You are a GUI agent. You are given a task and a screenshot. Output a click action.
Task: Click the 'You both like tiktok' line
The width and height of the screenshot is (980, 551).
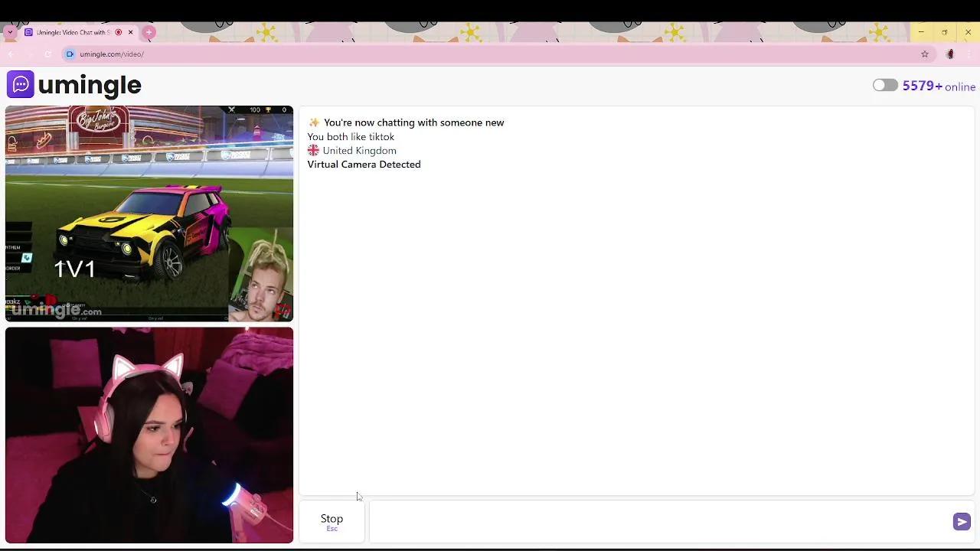351,137
